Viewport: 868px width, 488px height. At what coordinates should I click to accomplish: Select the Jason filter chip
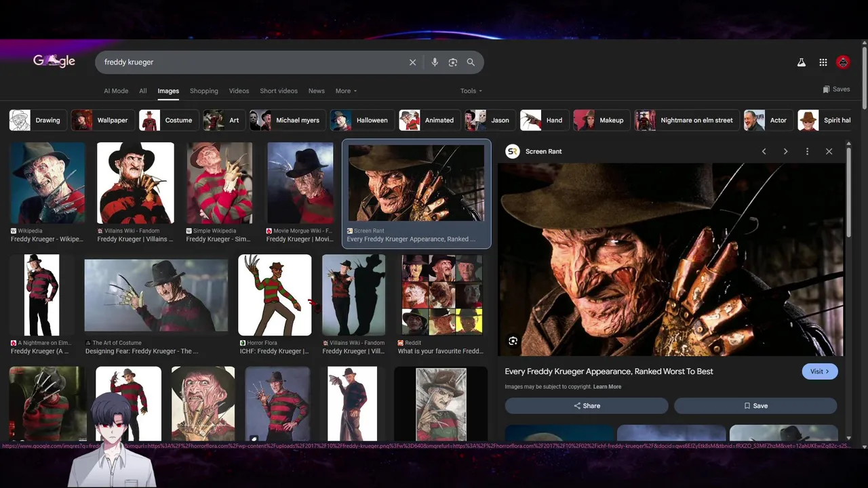pos(490,120)
